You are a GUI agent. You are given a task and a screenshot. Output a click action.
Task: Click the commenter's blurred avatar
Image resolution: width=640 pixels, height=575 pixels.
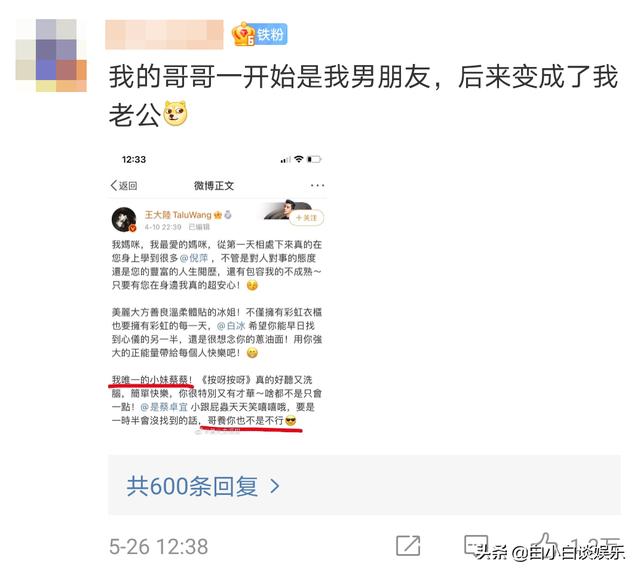[x=51, y=55]
